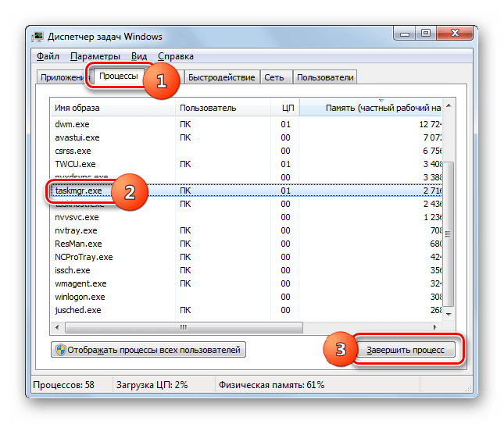Image resolution: width=504 pixels, height=424 pixels.
Task: Open the Справка menu
Action: 176,56
